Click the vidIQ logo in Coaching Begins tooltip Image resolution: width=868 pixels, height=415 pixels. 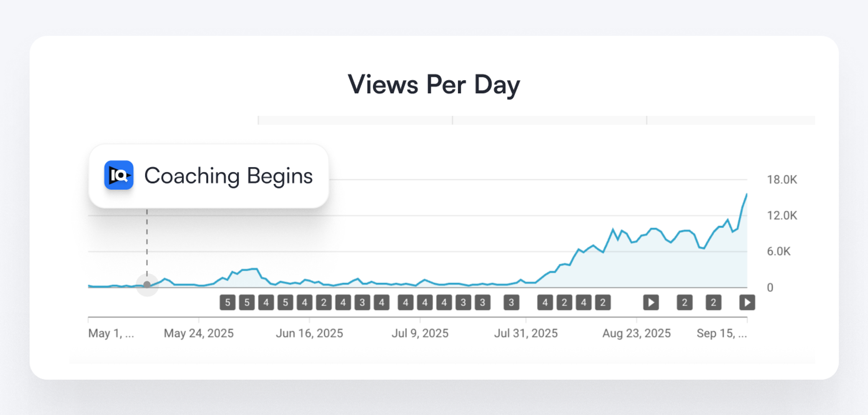tap(118, 175)
